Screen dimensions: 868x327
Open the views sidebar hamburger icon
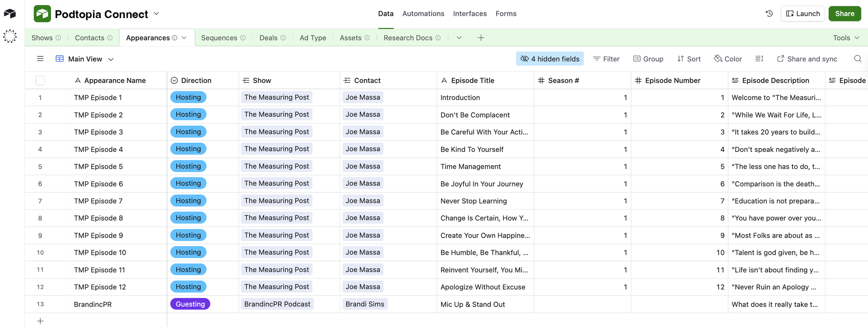[40, 59]
